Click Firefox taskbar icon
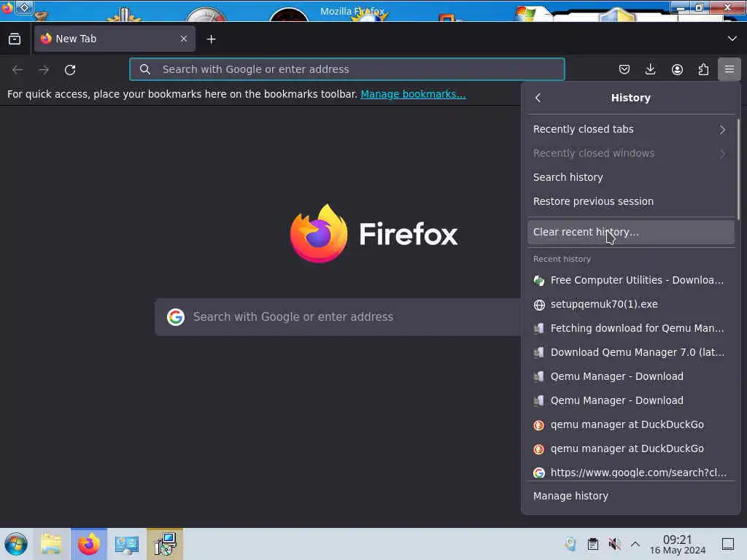Screen dimensions: 747x560 coord(89,544)
